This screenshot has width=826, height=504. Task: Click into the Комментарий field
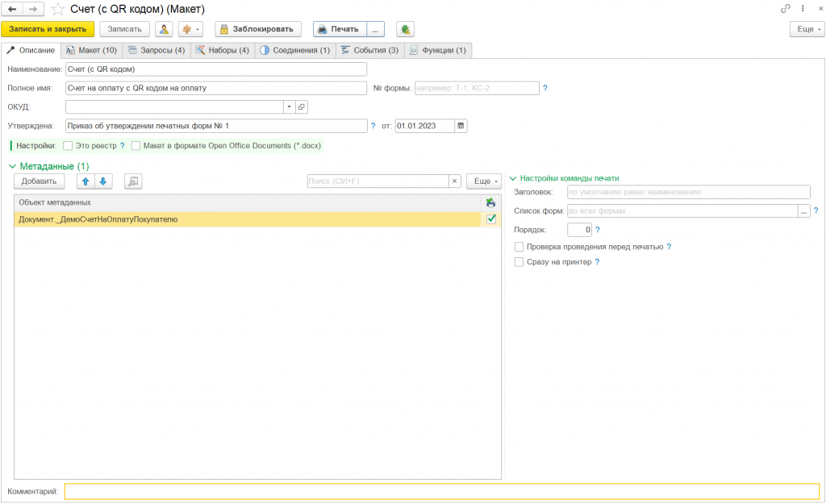[x=442, y=491]
